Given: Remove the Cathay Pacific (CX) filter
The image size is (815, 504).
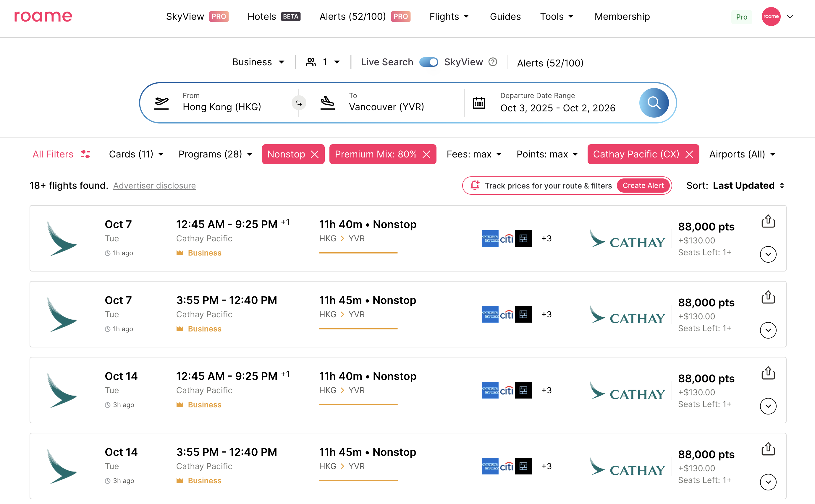Looking at the screenshot, I should [x=689, y=154].
